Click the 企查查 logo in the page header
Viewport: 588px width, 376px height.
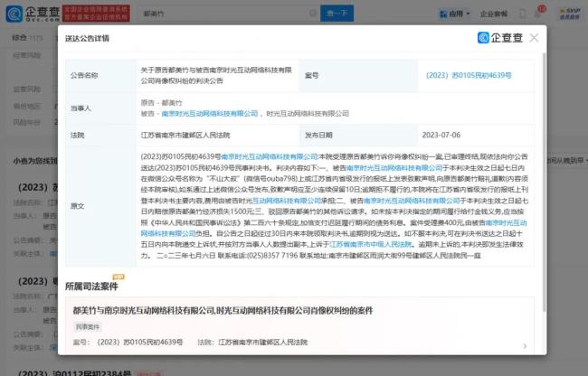click(x=33, y=14)
